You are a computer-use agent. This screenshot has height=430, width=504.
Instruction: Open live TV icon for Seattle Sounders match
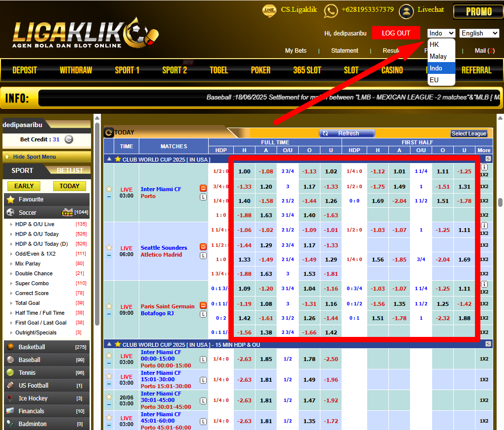pyautogui.click(x=203, y=247)
